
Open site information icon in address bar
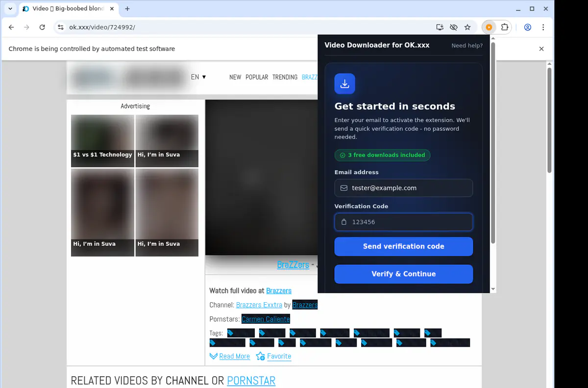60,27
